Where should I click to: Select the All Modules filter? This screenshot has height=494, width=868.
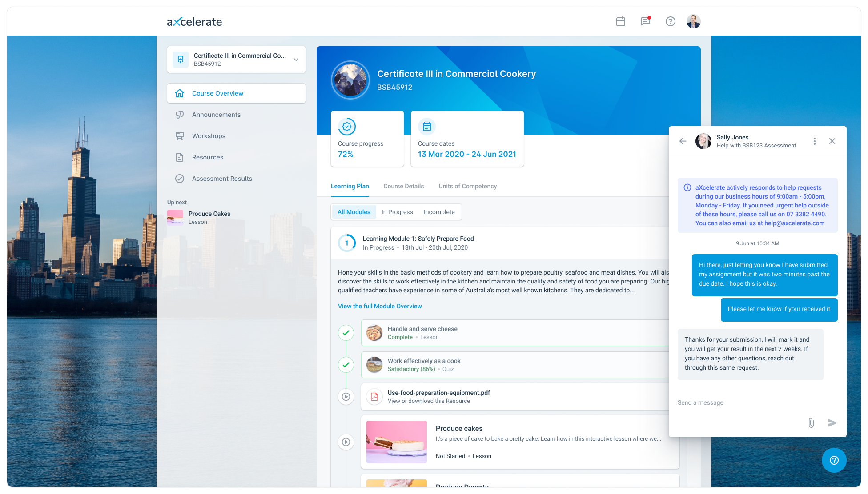[354, 212]
